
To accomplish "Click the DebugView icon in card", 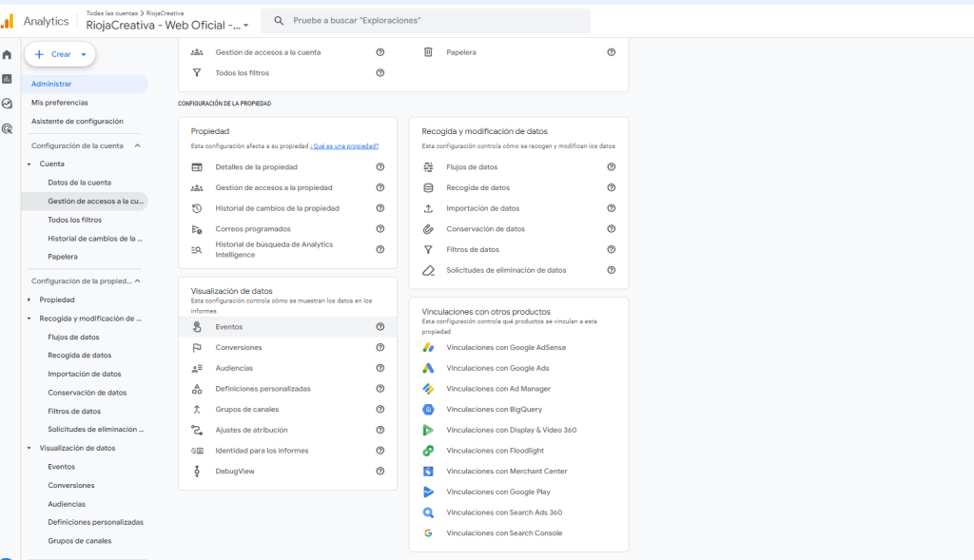I will pyautogui.click(x=197, y=472).
